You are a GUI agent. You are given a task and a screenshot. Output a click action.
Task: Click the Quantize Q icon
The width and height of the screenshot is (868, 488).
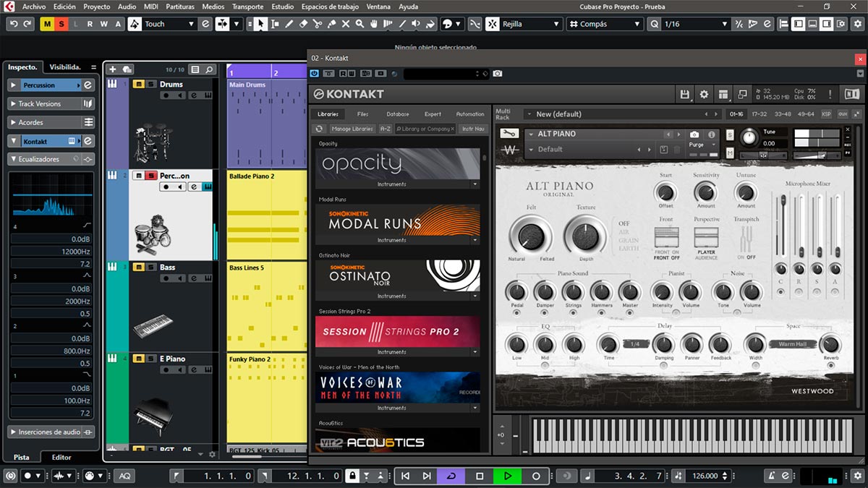(654, 24)
